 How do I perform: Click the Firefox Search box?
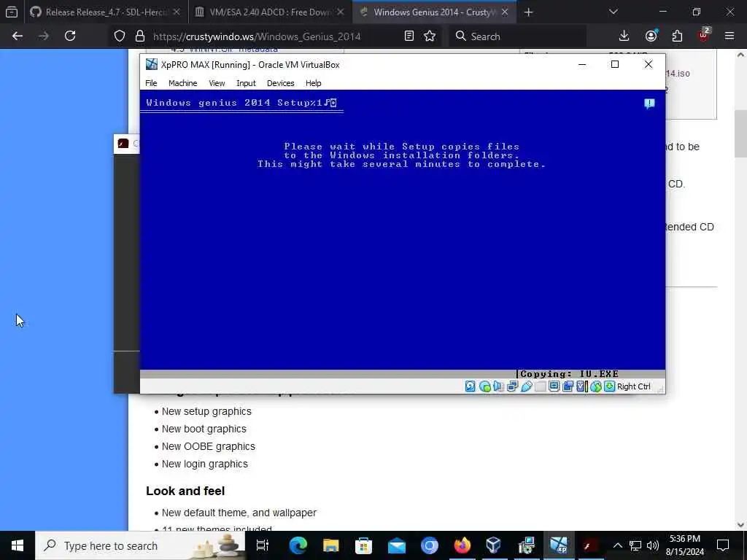pyautogui.click(x=517, y=36)
